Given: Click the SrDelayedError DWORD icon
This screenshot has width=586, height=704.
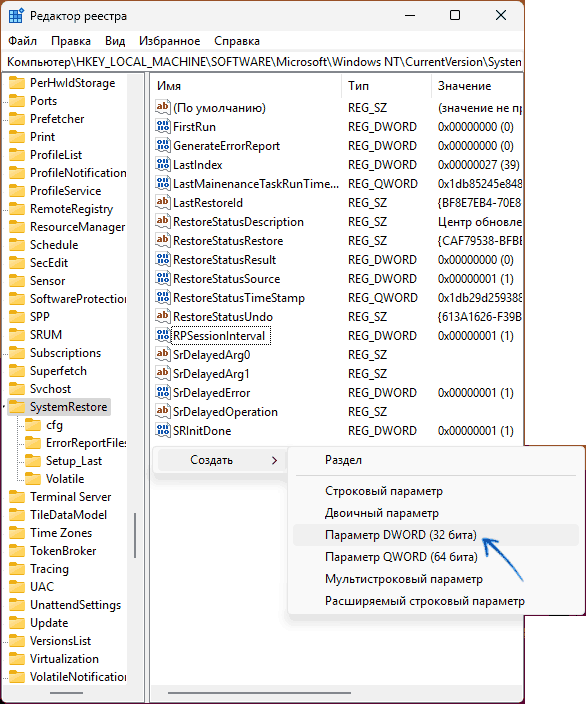Looking at the screenshot, I should point(163,392).
